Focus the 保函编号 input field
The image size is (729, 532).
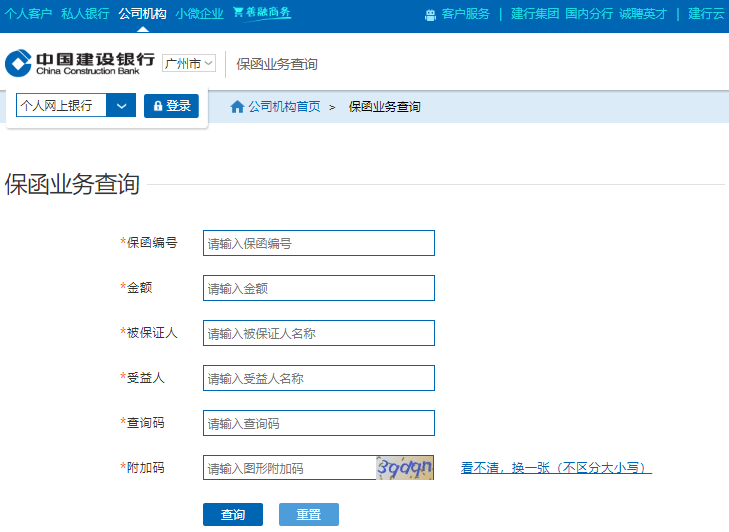click(318, 243)
